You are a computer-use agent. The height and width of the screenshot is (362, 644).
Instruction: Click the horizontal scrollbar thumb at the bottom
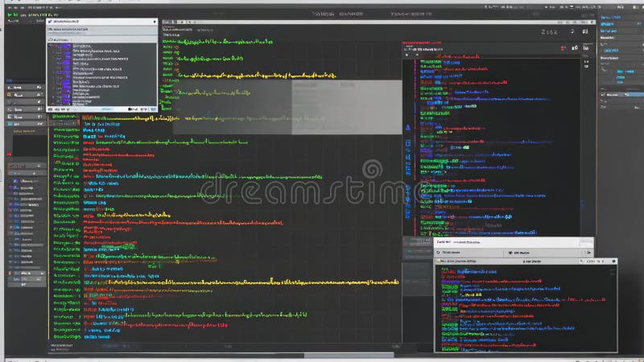(349, 355)
